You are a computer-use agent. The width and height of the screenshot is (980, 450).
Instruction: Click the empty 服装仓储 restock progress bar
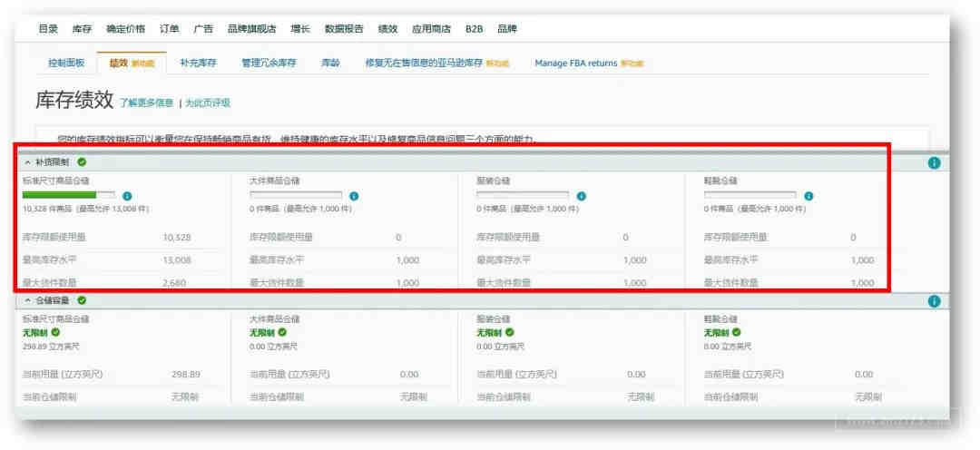click(524, 195)
